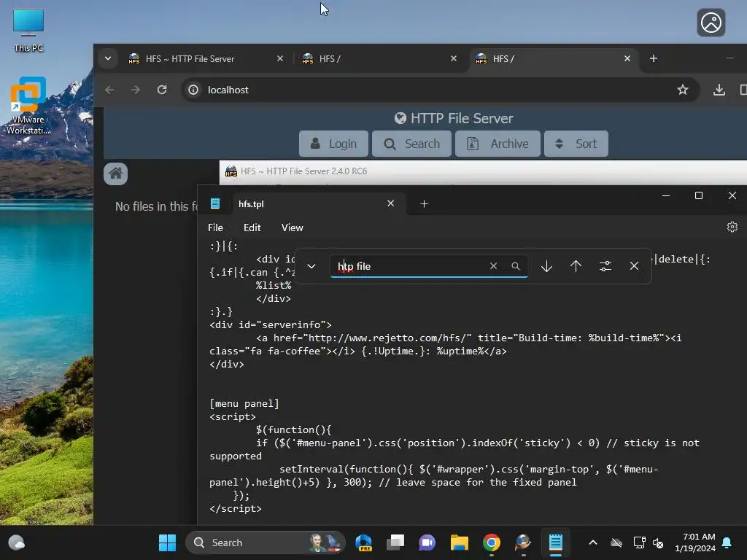Go forward in browser history
Viewport: 747px width, 560px height.
point(136,90)
